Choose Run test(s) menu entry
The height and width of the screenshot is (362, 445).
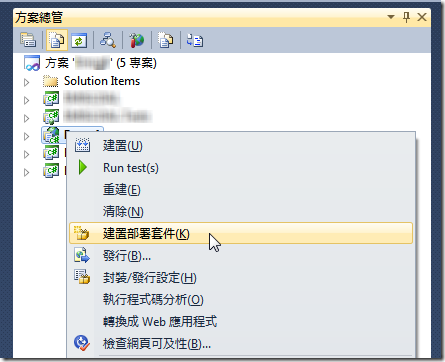point(241,168)
